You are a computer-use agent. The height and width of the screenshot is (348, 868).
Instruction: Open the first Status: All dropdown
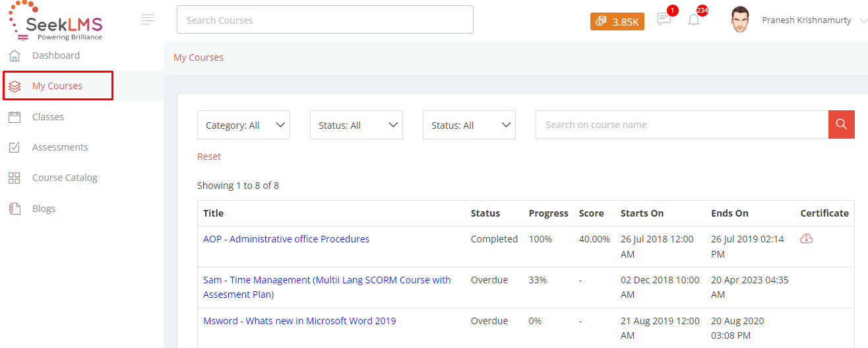click(x=356, y=125)
